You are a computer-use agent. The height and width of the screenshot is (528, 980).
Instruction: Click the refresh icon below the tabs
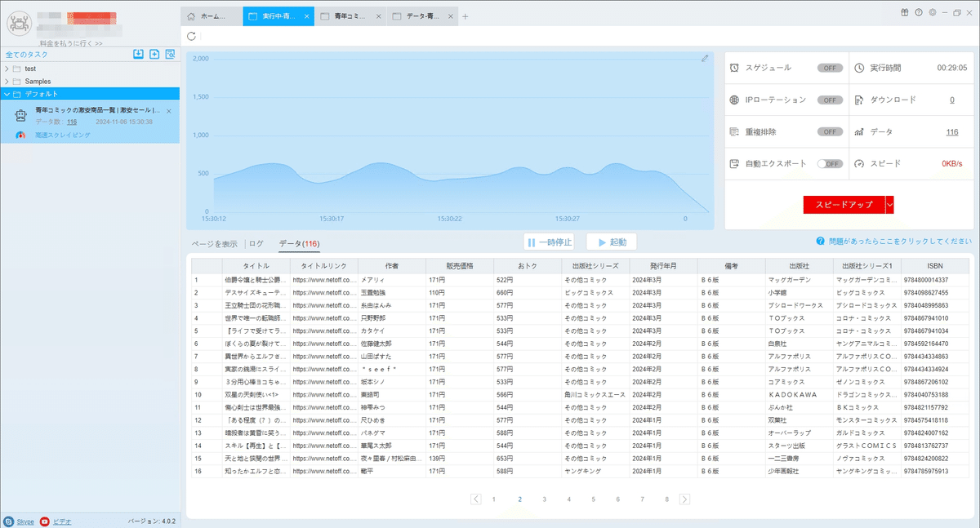[191, 36]
